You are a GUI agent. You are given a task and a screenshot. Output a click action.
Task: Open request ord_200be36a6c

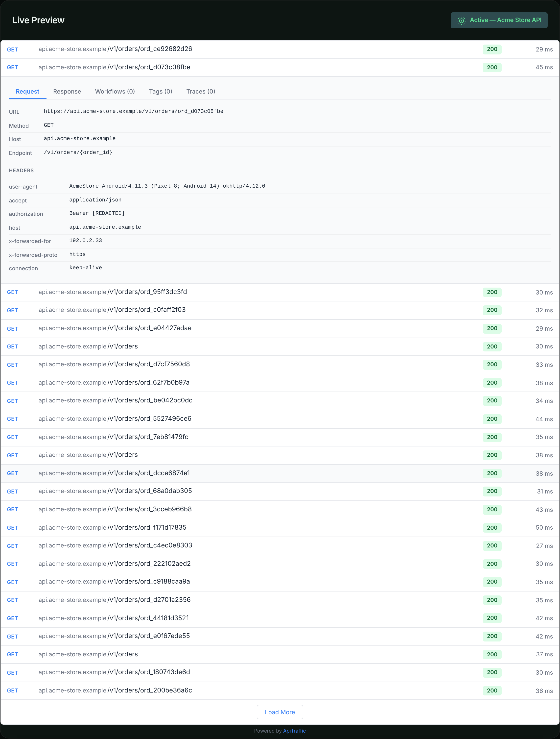tap(280, 690)
